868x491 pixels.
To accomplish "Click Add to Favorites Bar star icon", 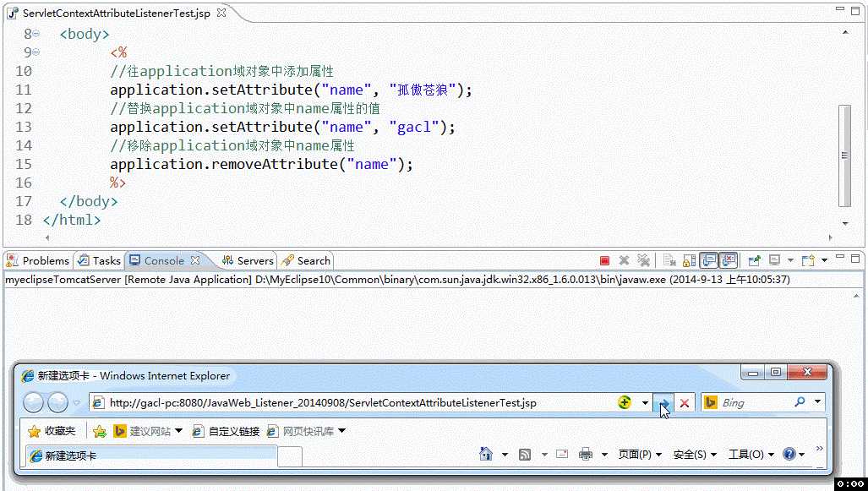I will click(x=100, y=431).
